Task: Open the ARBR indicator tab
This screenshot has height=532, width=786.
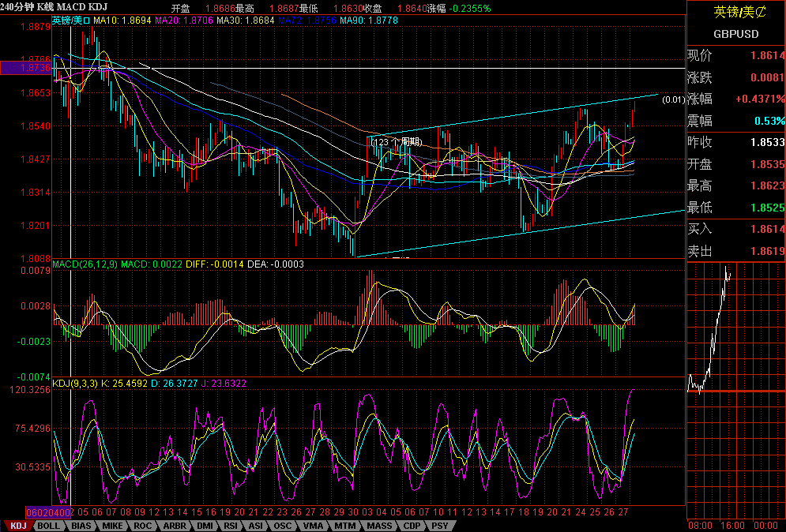Action: point(175,526)
